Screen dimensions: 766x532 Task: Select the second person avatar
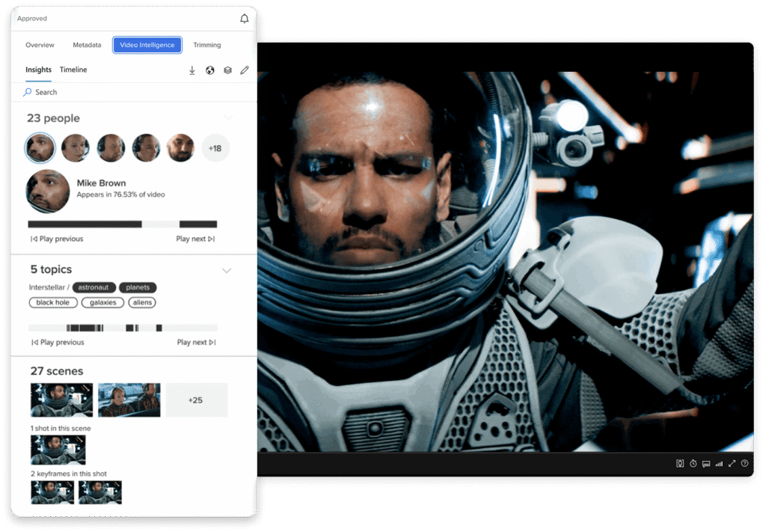pyautogui.click(x=76, y=147)
